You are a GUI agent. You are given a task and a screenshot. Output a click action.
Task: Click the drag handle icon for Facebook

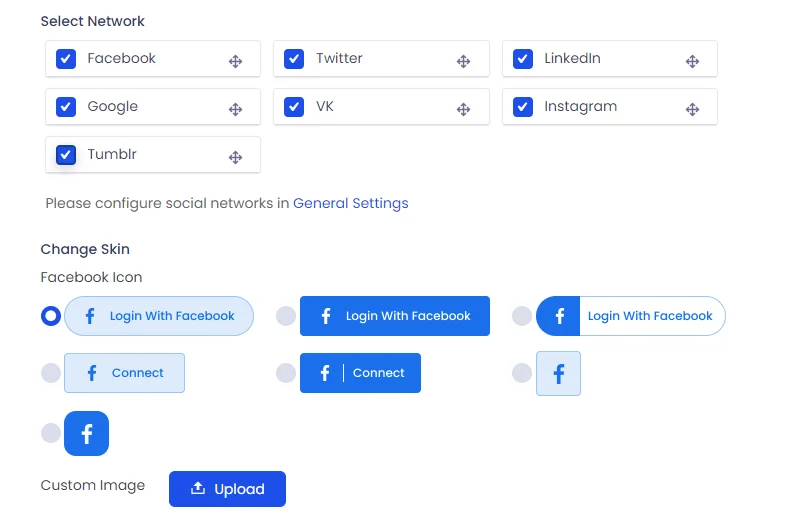coord(236,61)
